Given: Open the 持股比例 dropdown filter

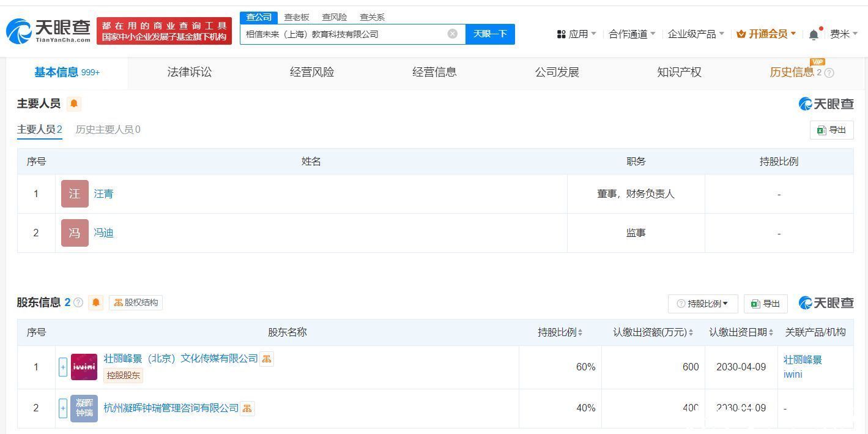Looking at the screenshot, I should point(702,304).
